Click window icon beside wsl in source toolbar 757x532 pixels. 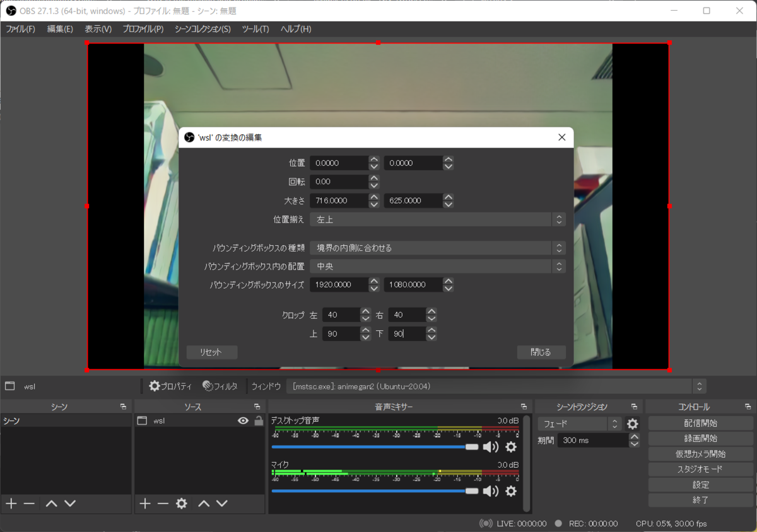click(9, 386)
